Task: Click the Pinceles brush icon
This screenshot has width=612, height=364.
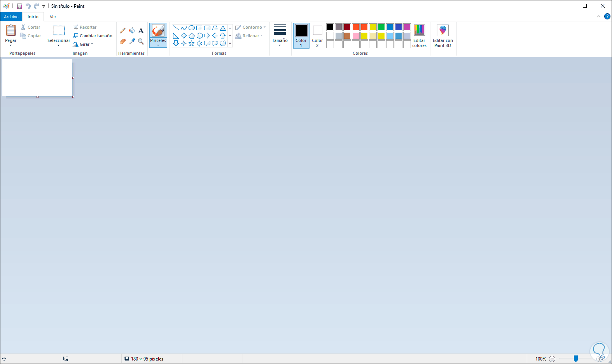Action: coord(158,31)
